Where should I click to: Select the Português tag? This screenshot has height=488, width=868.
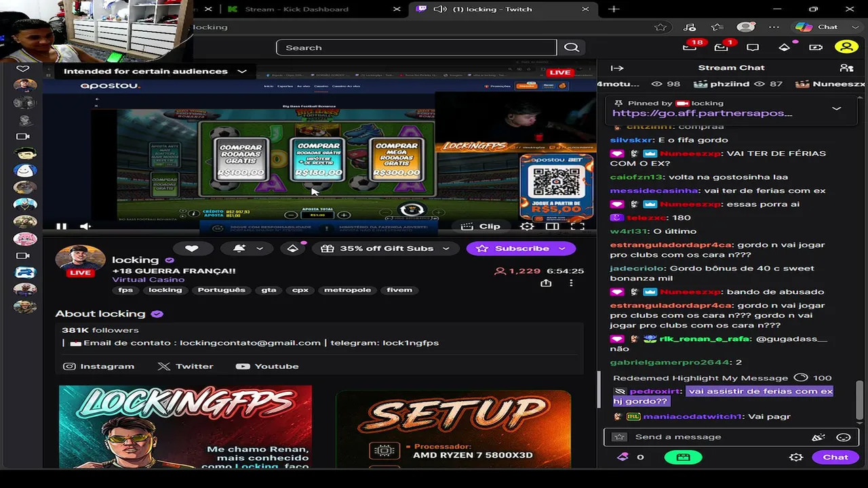click(221, 290)
